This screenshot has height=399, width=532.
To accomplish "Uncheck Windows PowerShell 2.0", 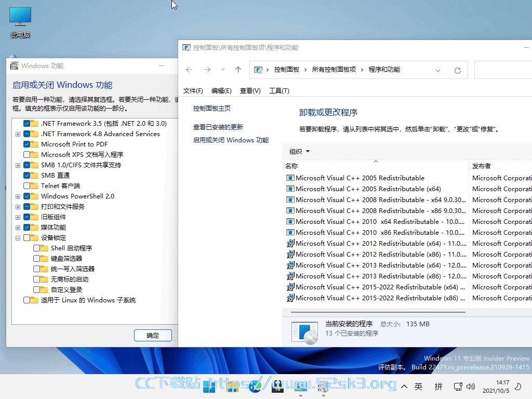I will [27, 196].
